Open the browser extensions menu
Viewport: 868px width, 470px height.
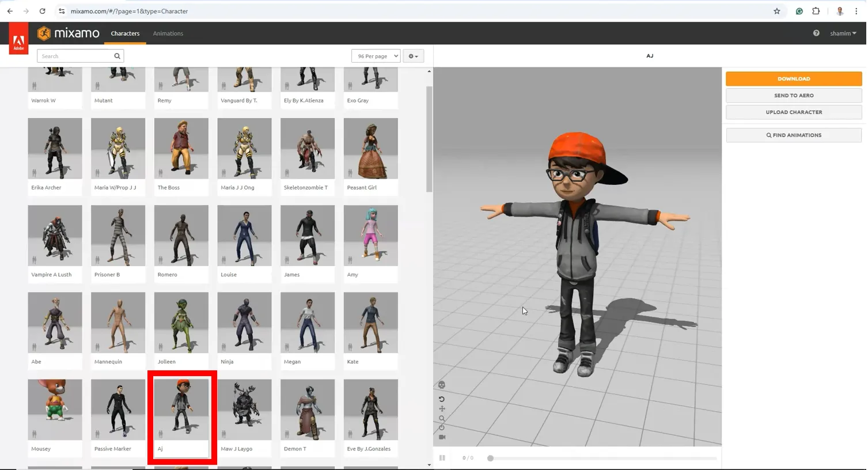pos(816,11)
